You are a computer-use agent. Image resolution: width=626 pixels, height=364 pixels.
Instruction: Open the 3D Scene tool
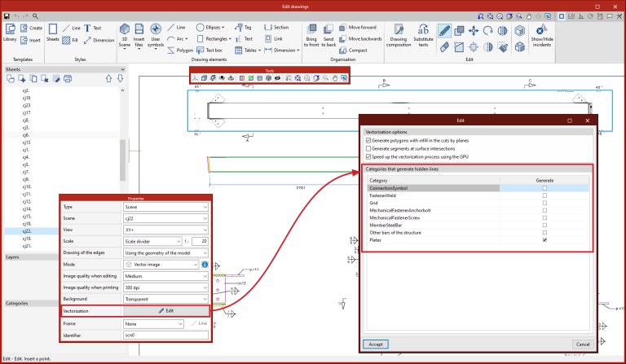pyautogui.click(x=125, y=35)
